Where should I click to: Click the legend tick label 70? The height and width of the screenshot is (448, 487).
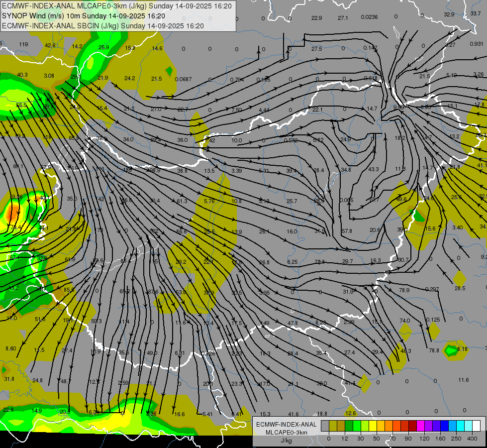(392, 439)
